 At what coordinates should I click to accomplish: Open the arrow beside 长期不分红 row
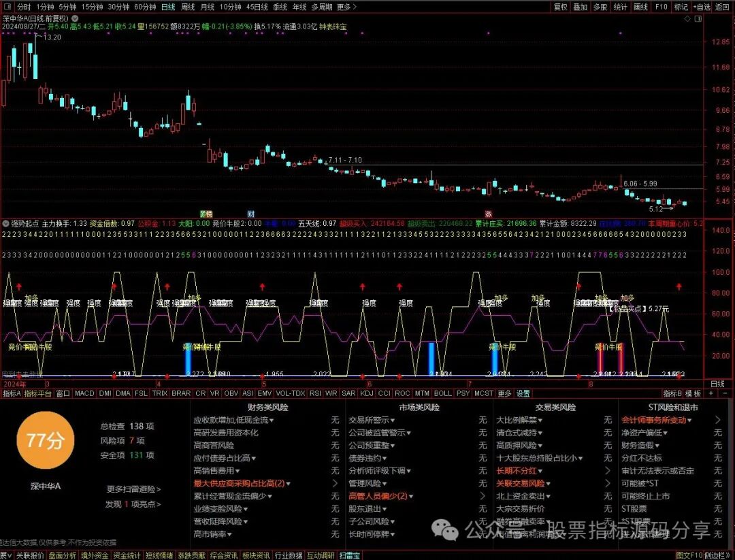pos(608,470)
